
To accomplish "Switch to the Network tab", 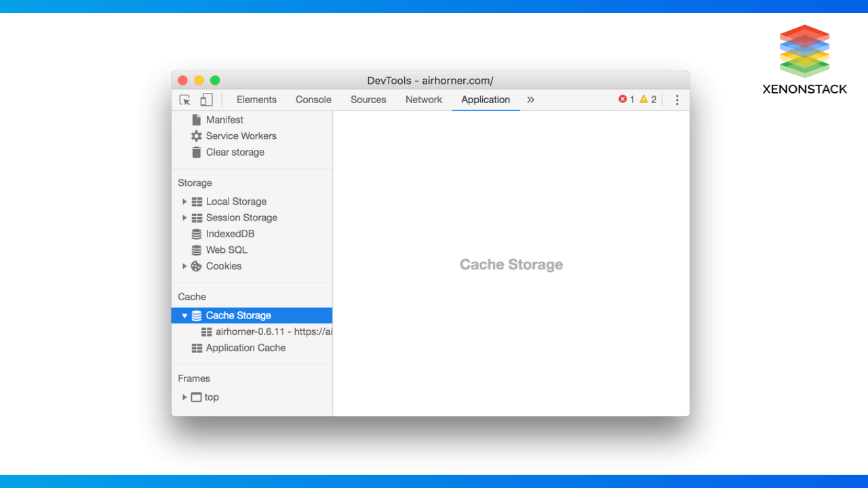I will (423, 99).
